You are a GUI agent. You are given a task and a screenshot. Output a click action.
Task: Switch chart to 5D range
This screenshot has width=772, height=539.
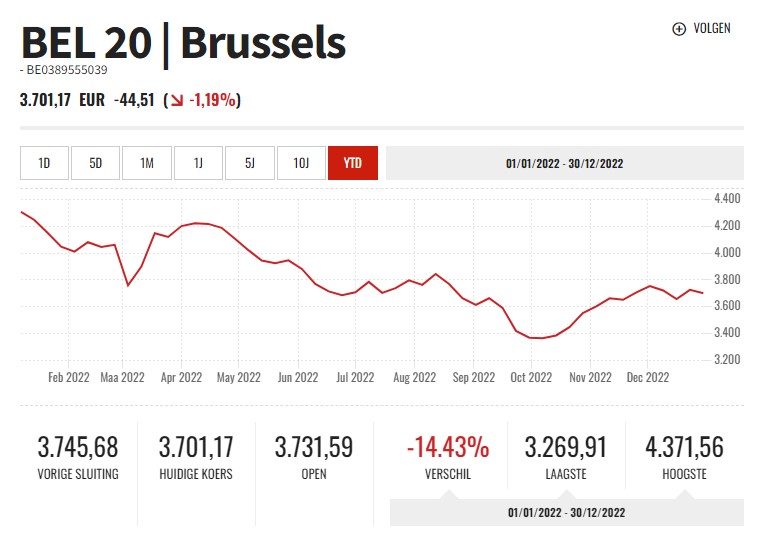pos(96,163)
